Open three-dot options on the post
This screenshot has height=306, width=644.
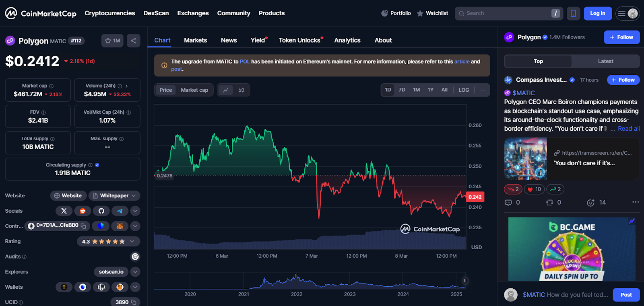tap(636, 202)
